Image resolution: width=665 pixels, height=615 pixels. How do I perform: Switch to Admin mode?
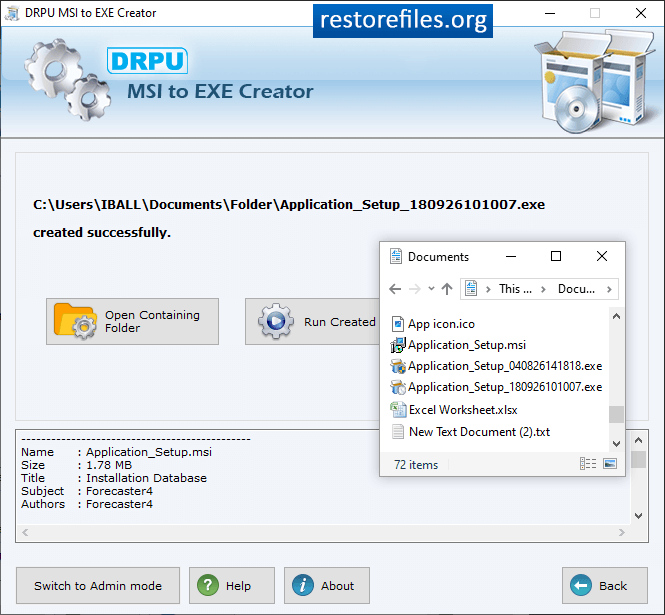pyautogui.click(x=98, y=586)
